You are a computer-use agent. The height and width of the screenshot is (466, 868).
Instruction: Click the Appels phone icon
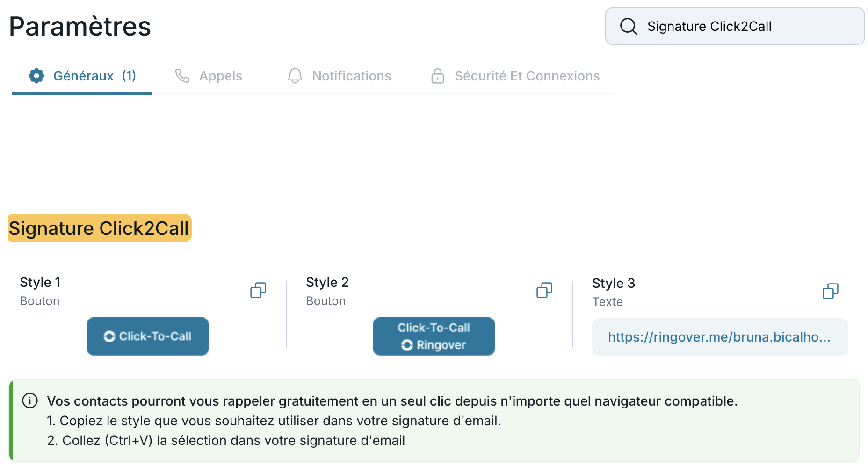point(182,76)
